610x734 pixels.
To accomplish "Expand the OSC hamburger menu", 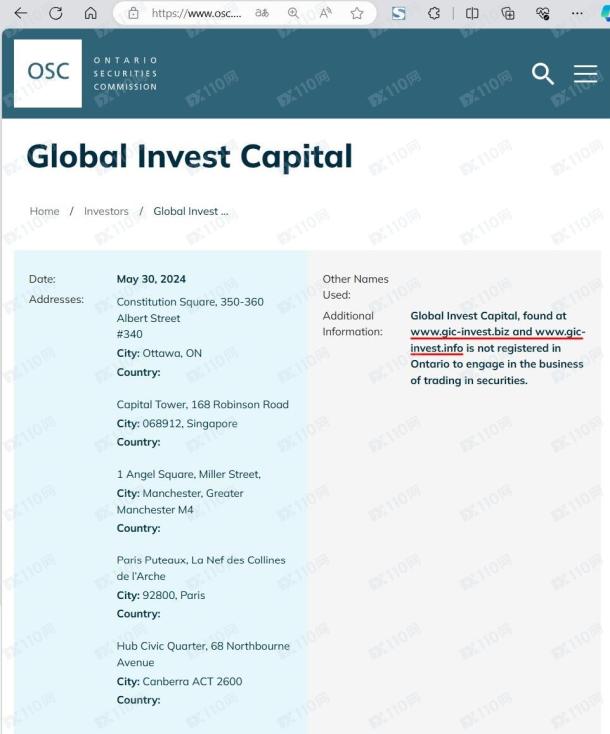I will point(585,73).
